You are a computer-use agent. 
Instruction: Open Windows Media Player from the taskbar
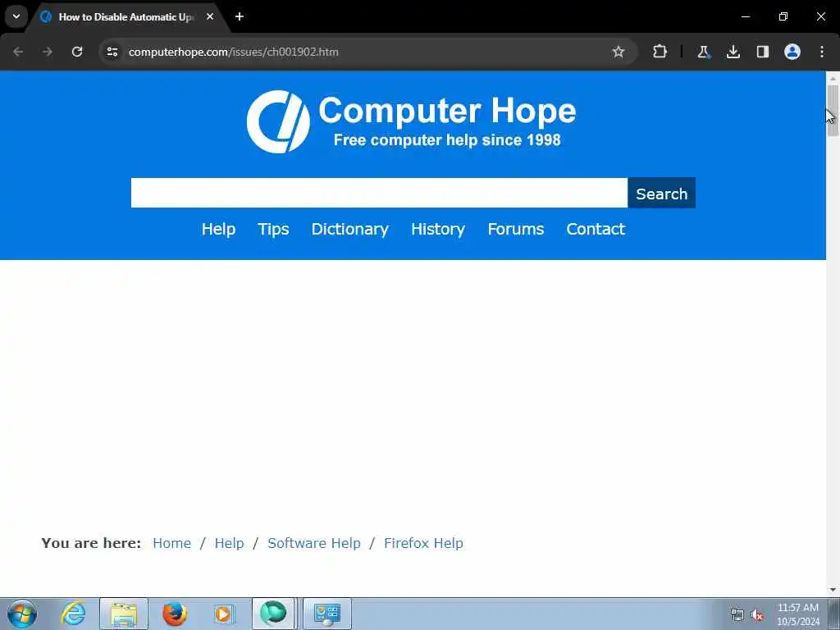coord(225,614)
